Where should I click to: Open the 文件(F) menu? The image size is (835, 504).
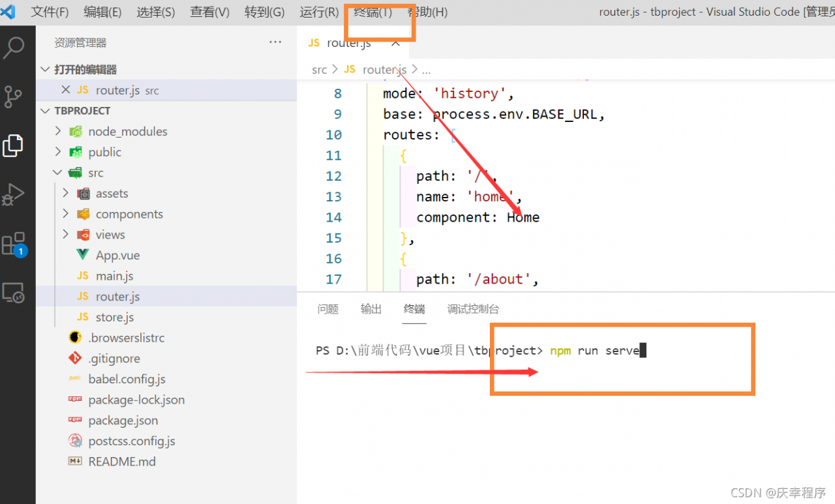(x=50, y=12)
